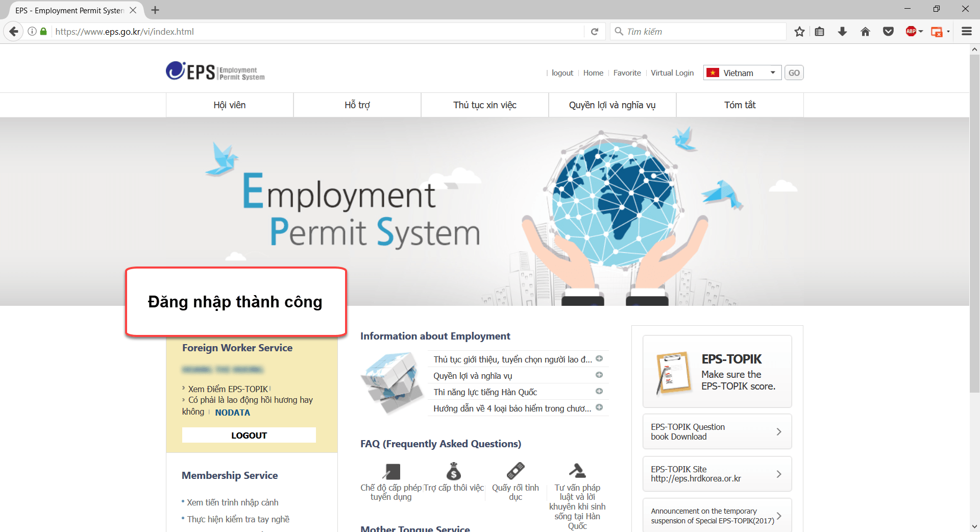The width and height of the screenshot is (980, 532).
Task: Click the Tư vấn pháp luật gavel icon
Action: coord(577,471)
